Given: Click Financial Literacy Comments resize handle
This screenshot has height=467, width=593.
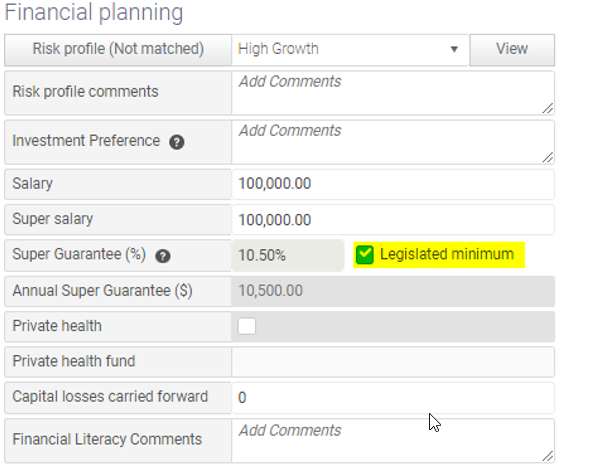Looking at the screenshot, I should [x=548, y=456].
